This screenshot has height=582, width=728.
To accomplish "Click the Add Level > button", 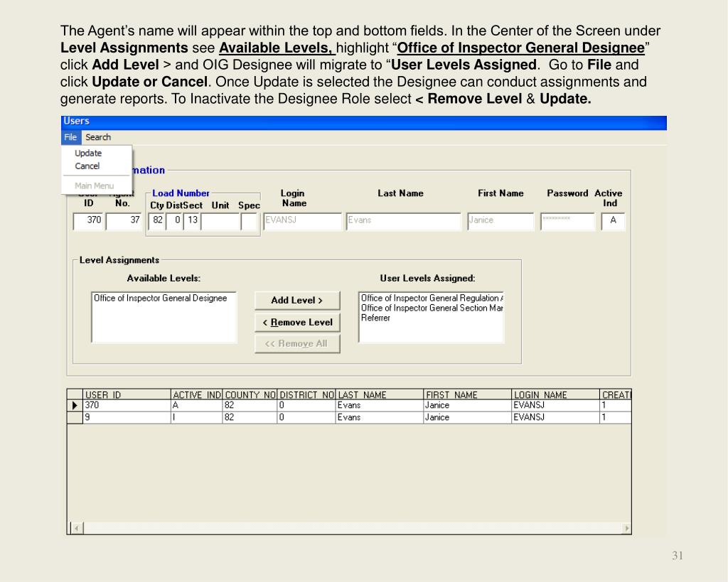I will [x=297, y=301].
